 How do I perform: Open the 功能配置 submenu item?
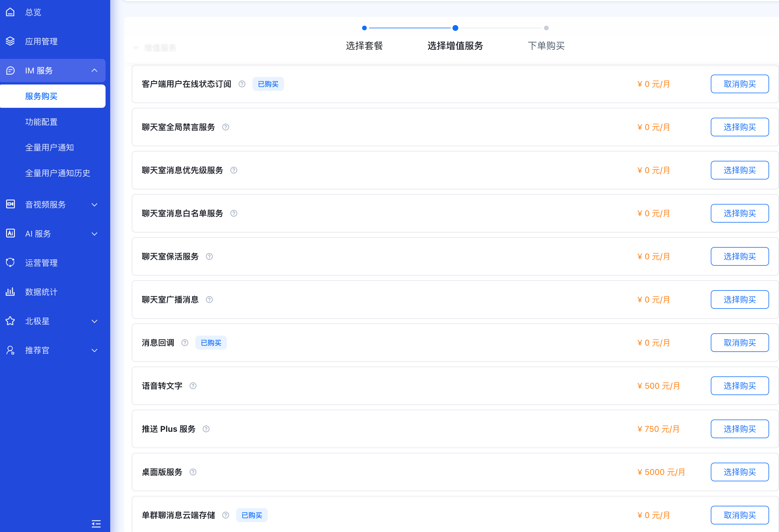click(x=41, y=121)
